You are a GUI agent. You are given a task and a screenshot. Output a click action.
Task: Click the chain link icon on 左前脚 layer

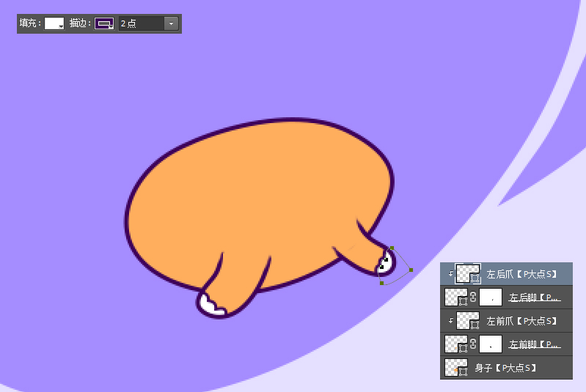click(474, 344)
